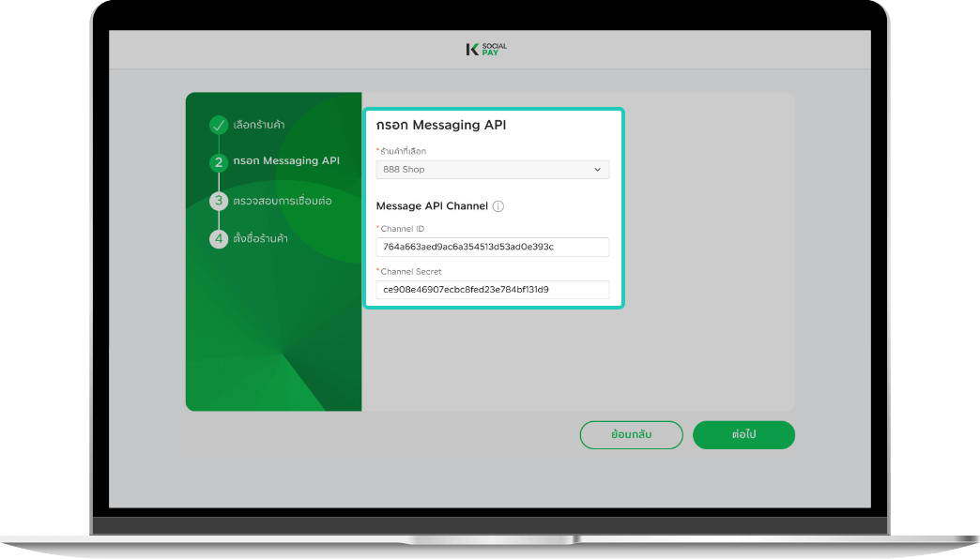This screenshot has width=980, height=559.
Task: Focus the Channel Secret input field
Action: (492, 290)
